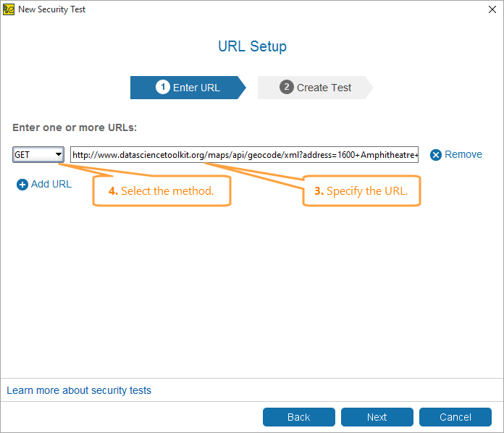Image resolution: width=504 pixels, height=433 pixels.
Task: Switch to the Create Test step
Action: [315, 88]
